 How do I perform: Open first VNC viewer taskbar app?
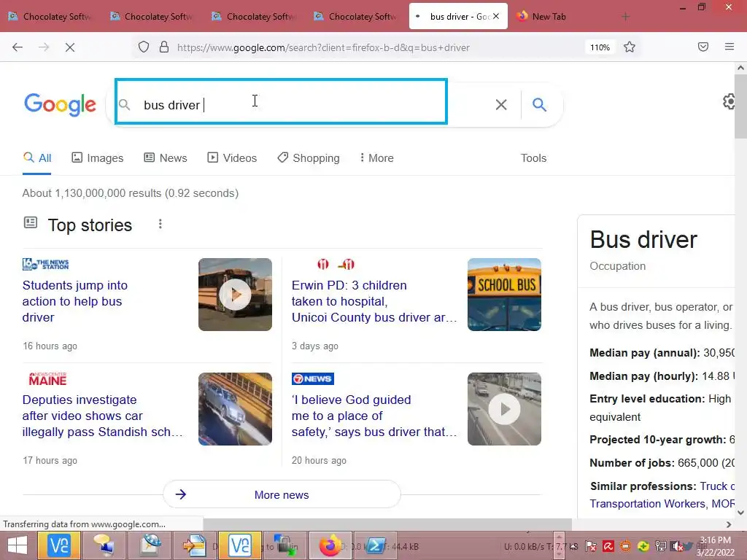[x=59, y=545]
